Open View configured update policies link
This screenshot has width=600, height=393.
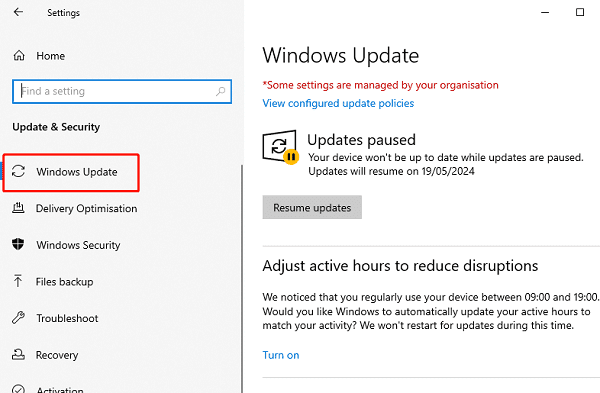[338, 103]
